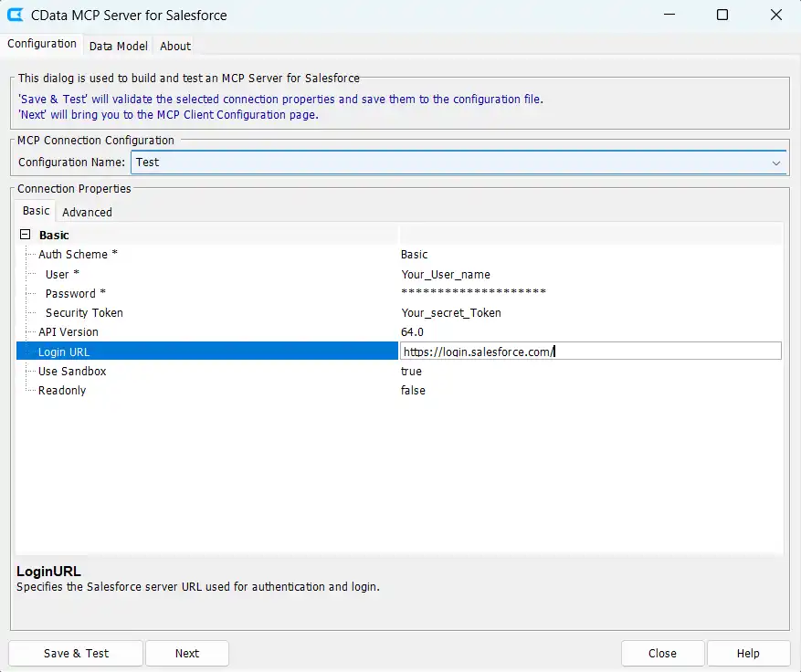
Task: Open the About tab
Action: tap(175, 46)
